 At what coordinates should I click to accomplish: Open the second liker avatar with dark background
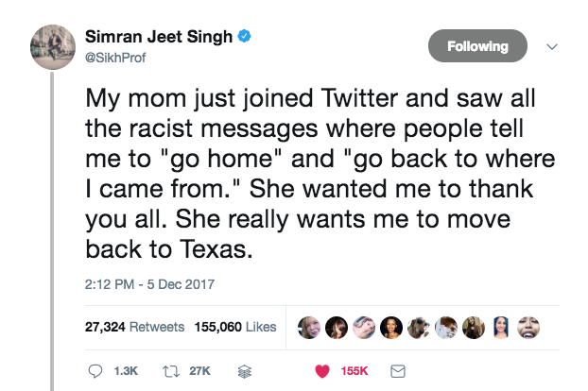(x=336, y=328)
